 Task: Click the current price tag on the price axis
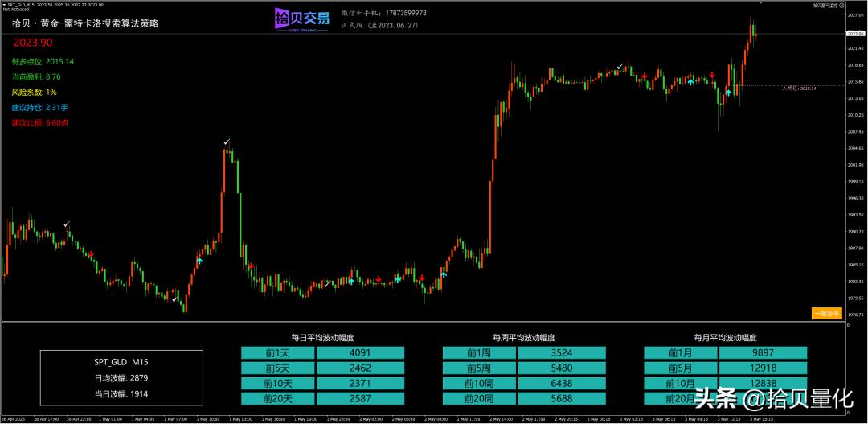[856, 34]
